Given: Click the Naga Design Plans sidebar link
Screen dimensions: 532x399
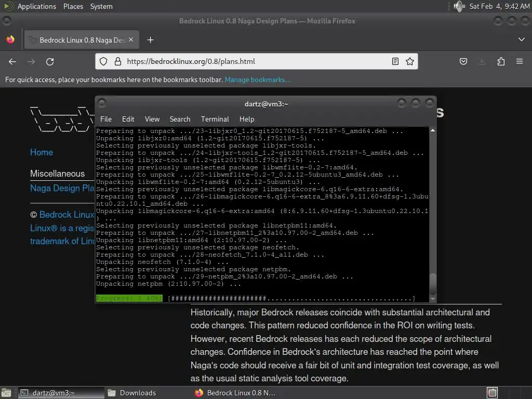Looking at the screenshot, I should coord(62,188).
